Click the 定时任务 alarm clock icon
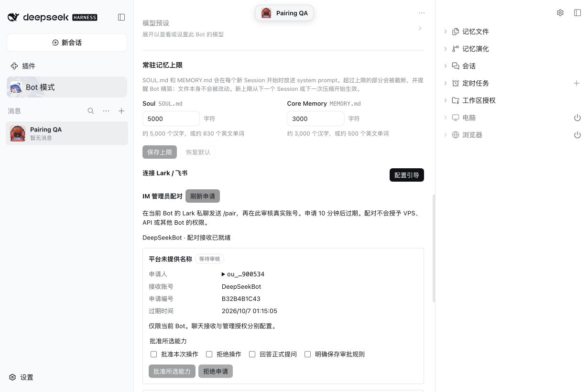The height and width of the screenshot is (392, 588). click(x=456, y=83)
